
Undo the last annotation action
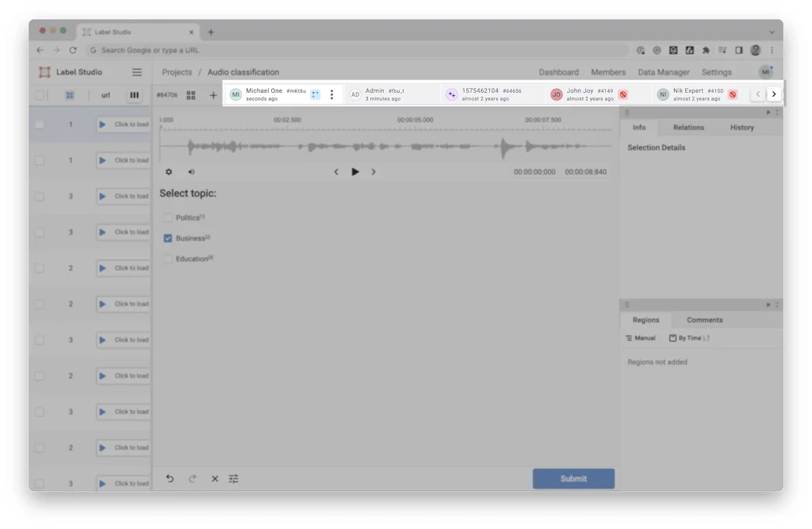[170, 479]
